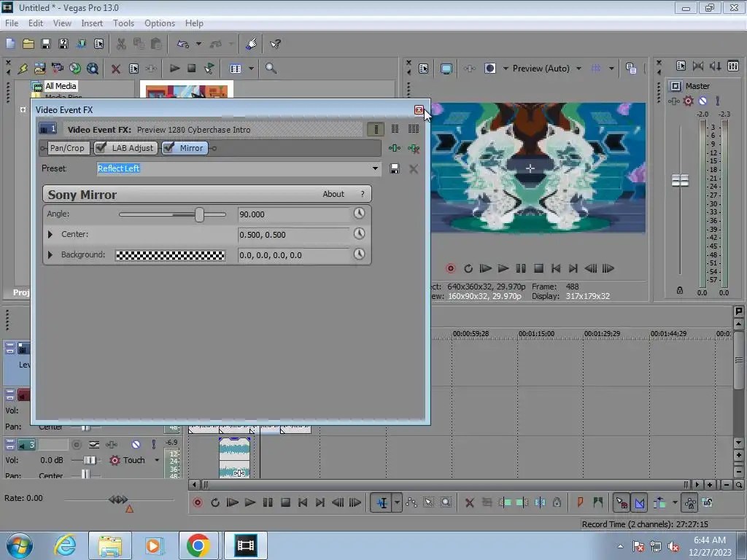Click the ? help button

click(x=363, y=194)
